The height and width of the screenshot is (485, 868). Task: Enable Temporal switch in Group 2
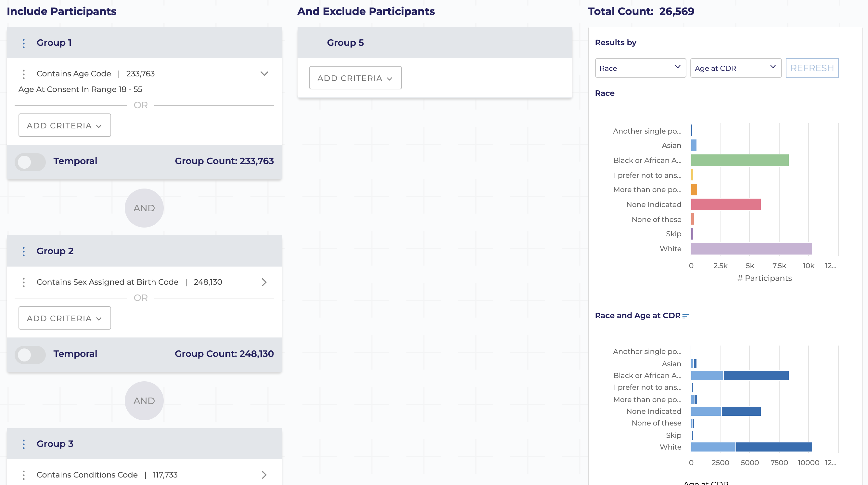(x=30, y=354)
